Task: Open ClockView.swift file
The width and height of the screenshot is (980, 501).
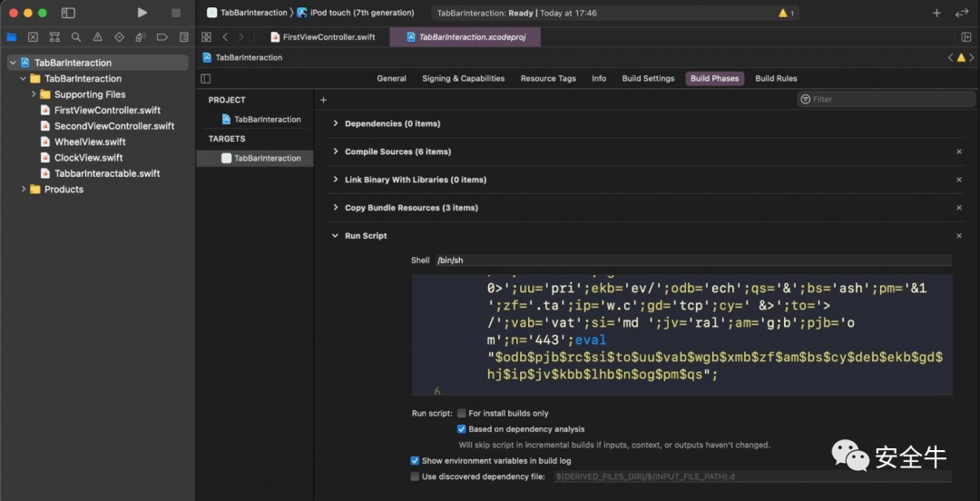Action: pos(82,158)
